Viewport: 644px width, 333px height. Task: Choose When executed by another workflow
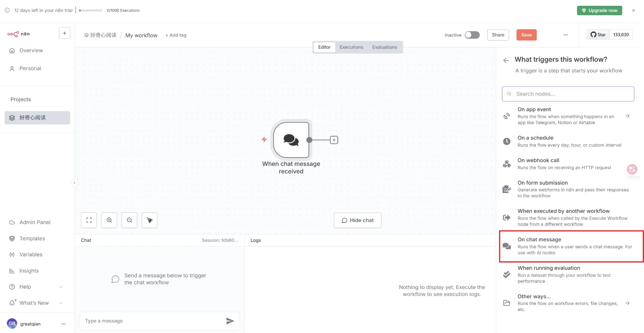coord(568,217)
